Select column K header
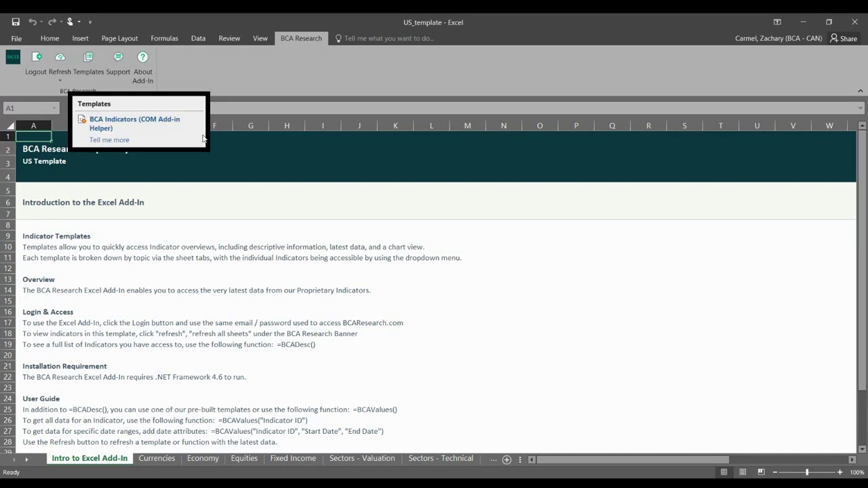The width and height of the screenshot is (868, 488). (395, 126)
